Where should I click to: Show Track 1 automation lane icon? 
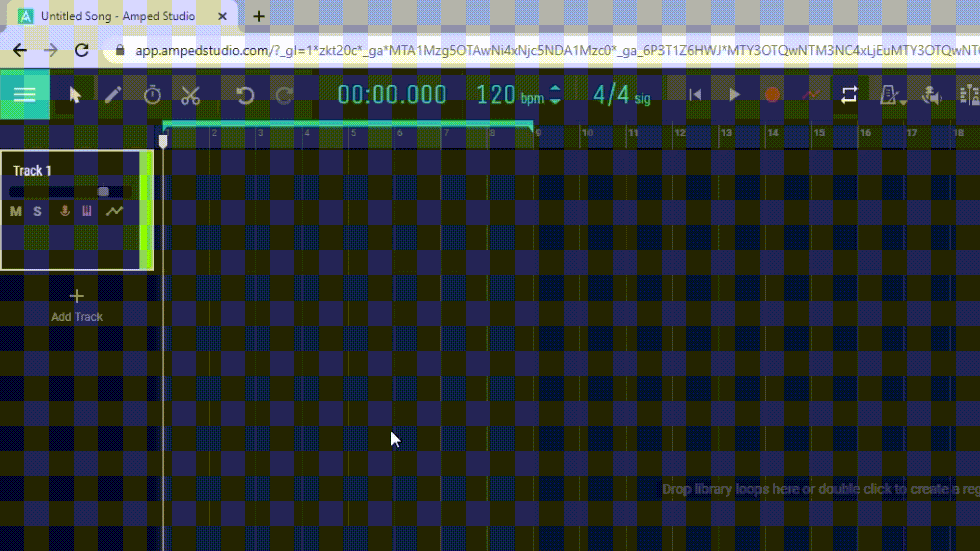pos(114,211)
